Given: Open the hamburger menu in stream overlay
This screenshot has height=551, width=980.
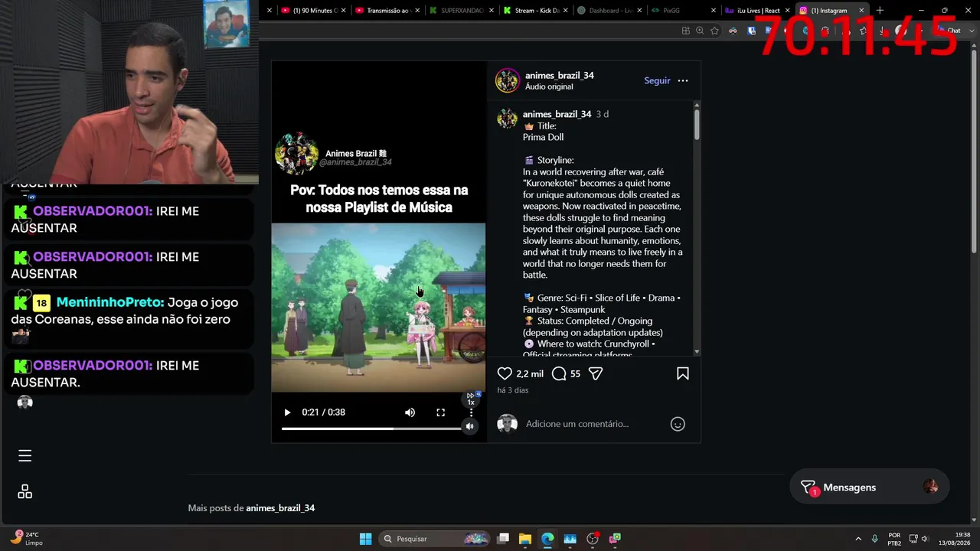Looking at the screenshot, I should [24, 456].
